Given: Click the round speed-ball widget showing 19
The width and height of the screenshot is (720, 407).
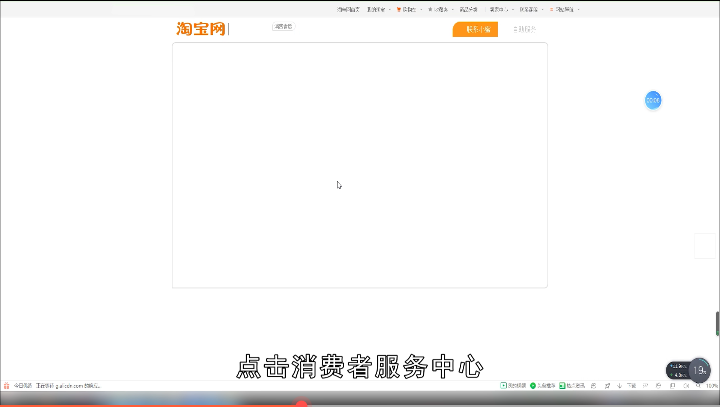Looking at the screenshot, I should pos(699,370).
